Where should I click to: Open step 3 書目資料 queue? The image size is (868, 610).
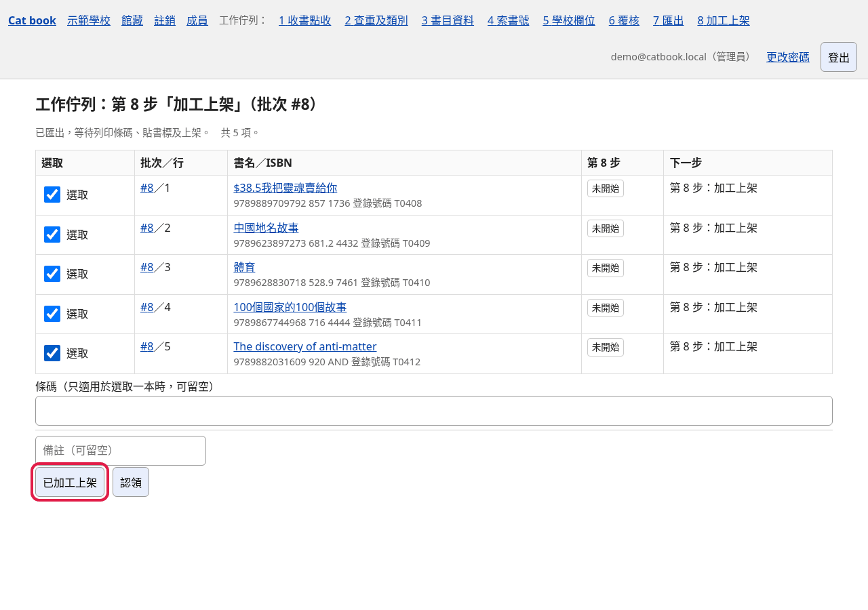448,20
